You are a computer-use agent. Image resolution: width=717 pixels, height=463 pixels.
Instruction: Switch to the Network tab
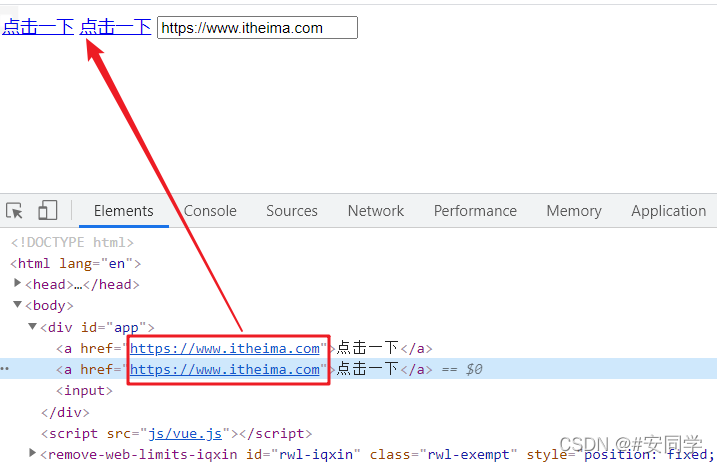pyautogui.click(x=376, y=211)
